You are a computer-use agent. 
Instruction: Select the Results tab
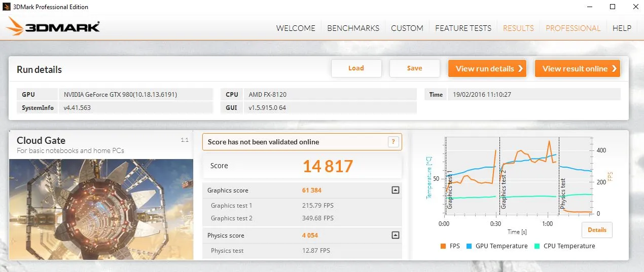tap(518, 28)
